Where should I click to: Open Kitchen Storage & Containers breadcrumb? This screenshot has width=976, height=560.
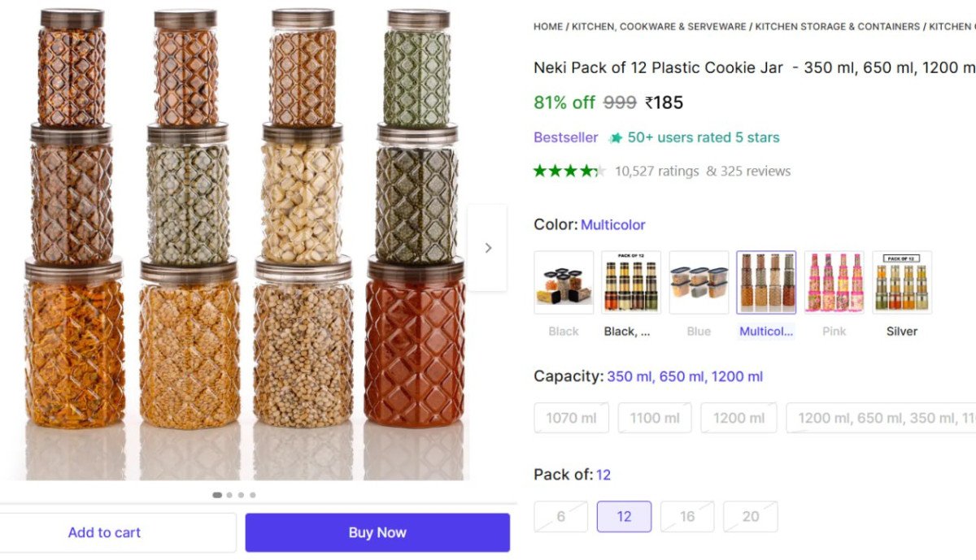837,27
